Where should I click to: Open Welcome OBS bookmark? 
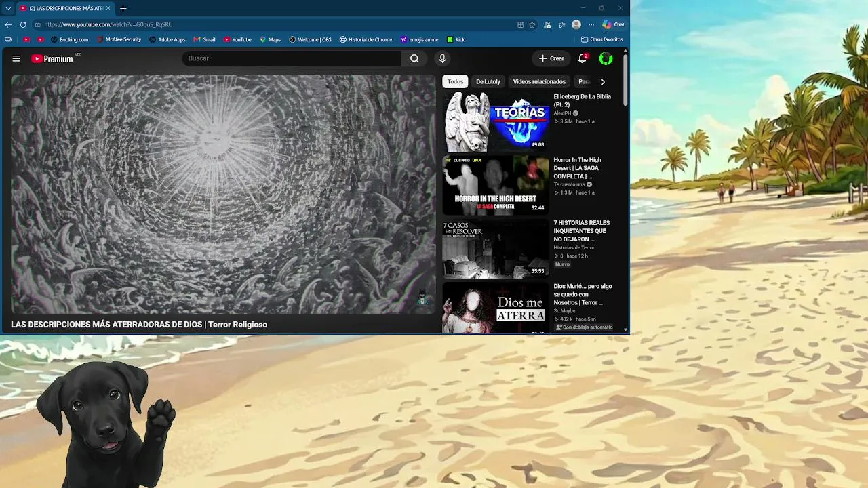(x=310, y=39)
